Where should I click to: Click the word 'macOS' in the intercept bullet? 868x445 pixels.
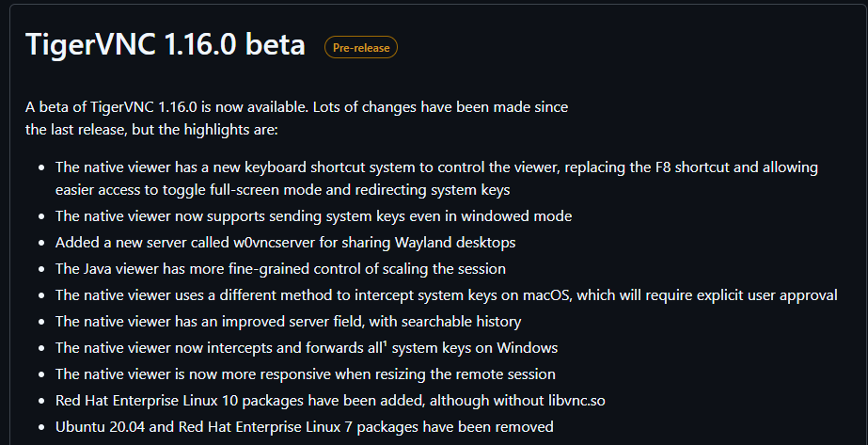(x=545, y=295)
